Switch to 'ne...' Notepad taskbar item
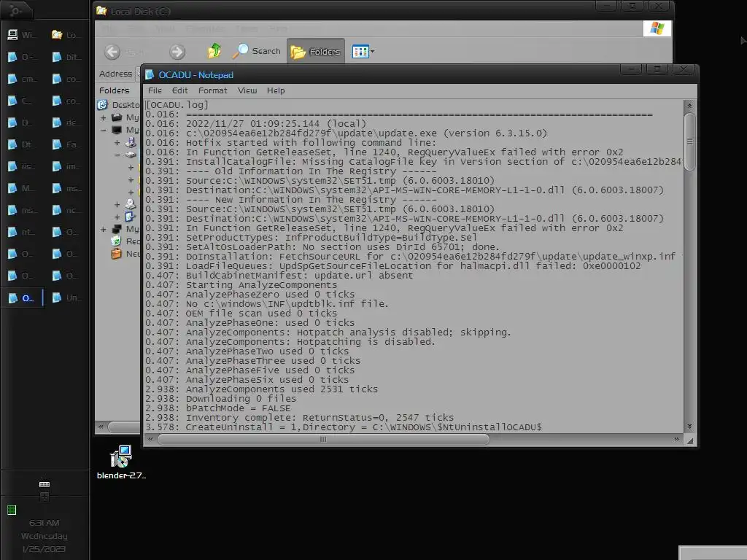The width and height of the screenshot is (747, 560). pyautogui.click(x=66, y=210)
